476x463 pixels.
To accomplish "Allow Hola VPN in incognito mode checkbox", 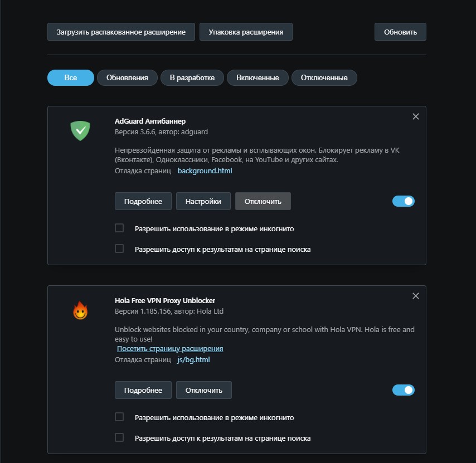I will coord(119,417).
